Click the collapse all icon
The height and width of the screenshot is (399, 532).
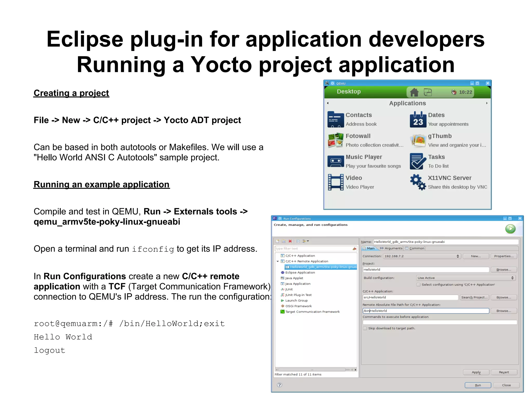point(298,241)
